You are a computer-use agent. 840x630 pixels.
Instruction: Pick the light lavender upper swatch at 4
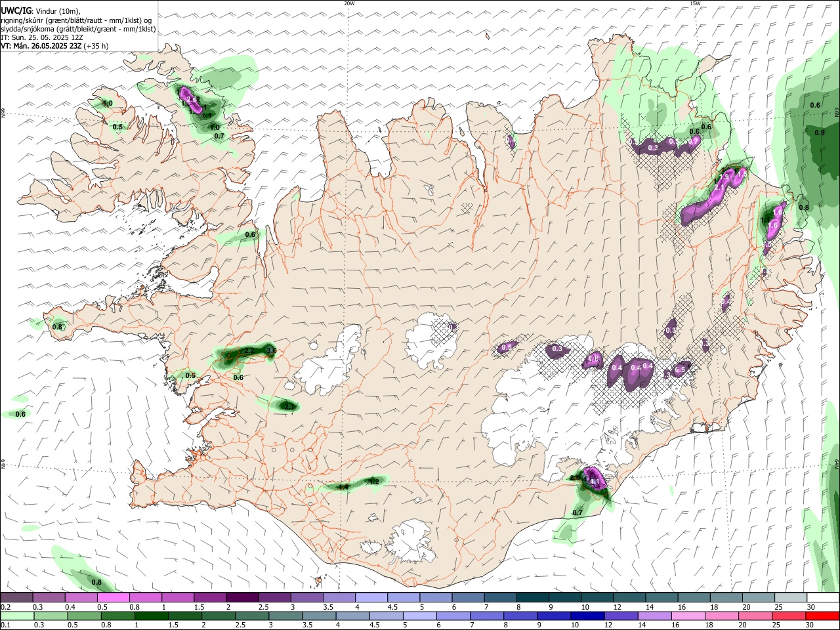pos(370,598)
